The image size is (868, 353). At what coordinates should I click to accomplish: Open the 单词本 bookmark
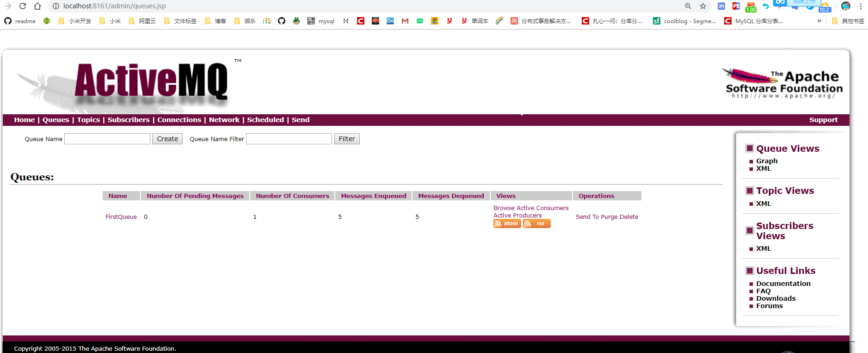474,21
